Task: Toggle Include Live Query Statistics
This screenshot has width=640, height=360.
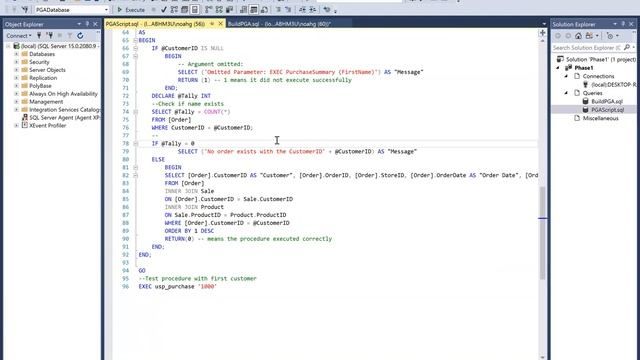Action: [219, 9]
